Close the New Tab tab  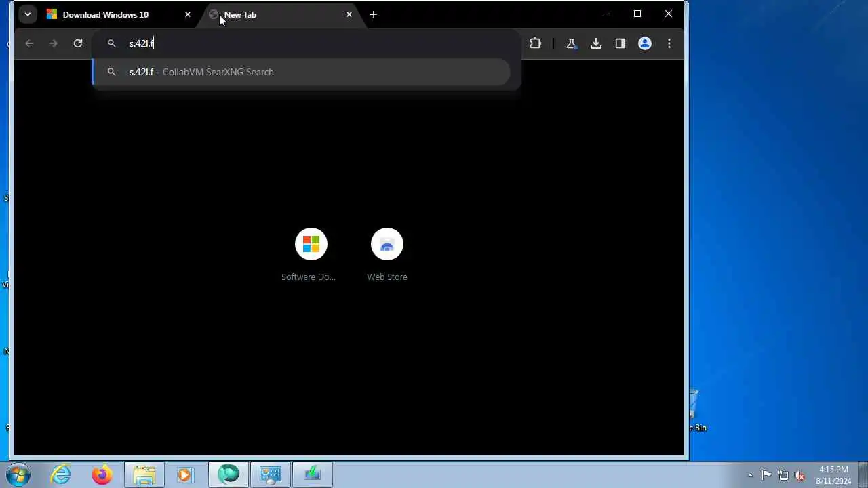click(x=349, y=14)
